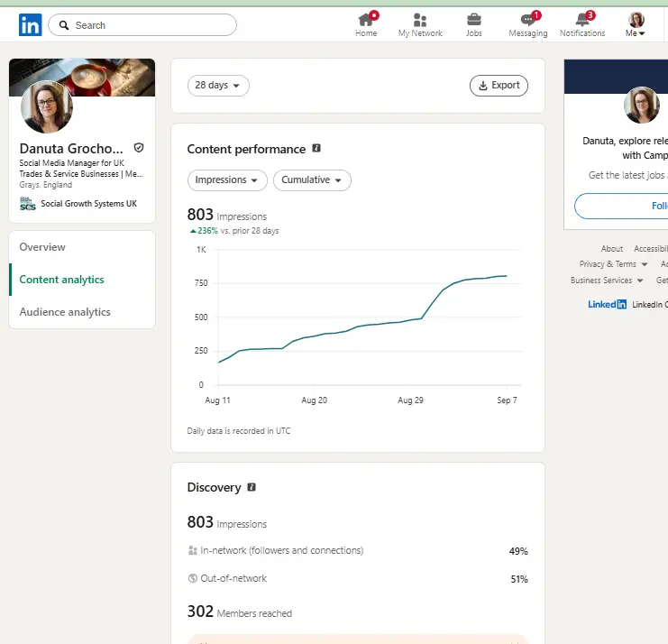668x644 pixels.
Task: Select the Content analytics tab
Action: [x=62, y=280]
